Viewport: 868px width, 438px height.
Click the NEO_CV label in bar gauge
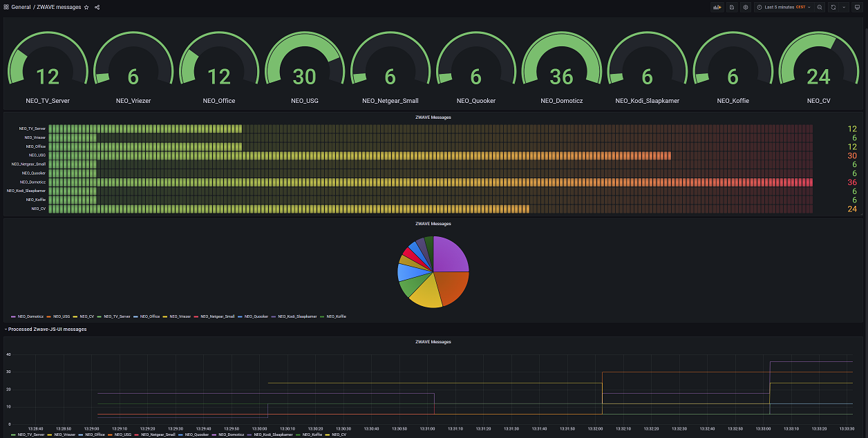click(x=39, y=208)
